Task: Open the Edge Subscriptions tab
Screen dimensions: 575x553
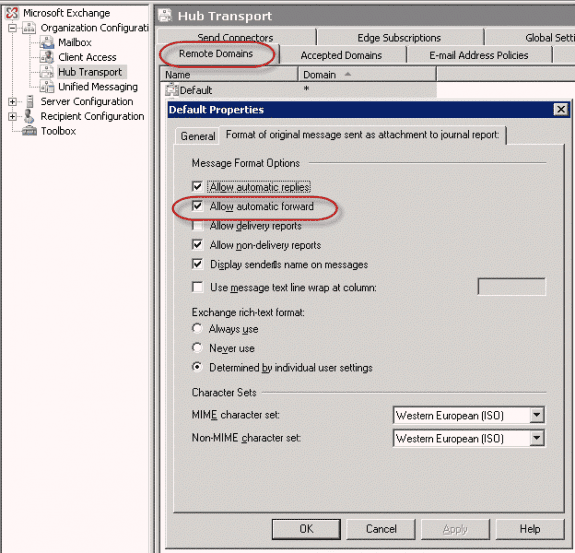Action: 399,37
